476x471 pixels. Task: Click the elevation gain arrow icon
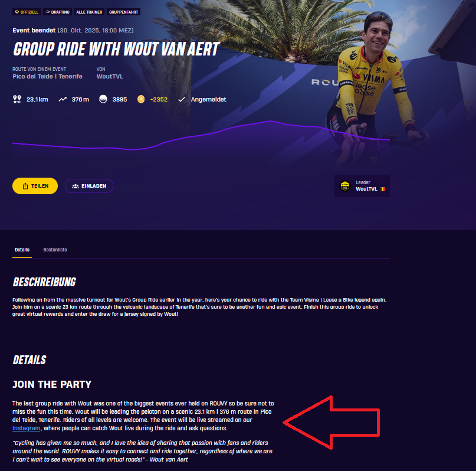click(x=63, y=99)
